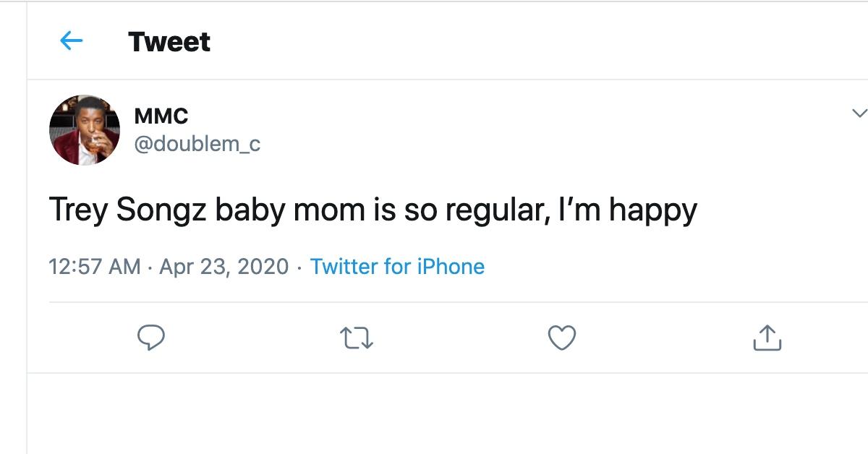Click the 12:57 AM time stamp
Image resolution: width=868 pixels, height=454 pixels.
[x=95, y=267]
